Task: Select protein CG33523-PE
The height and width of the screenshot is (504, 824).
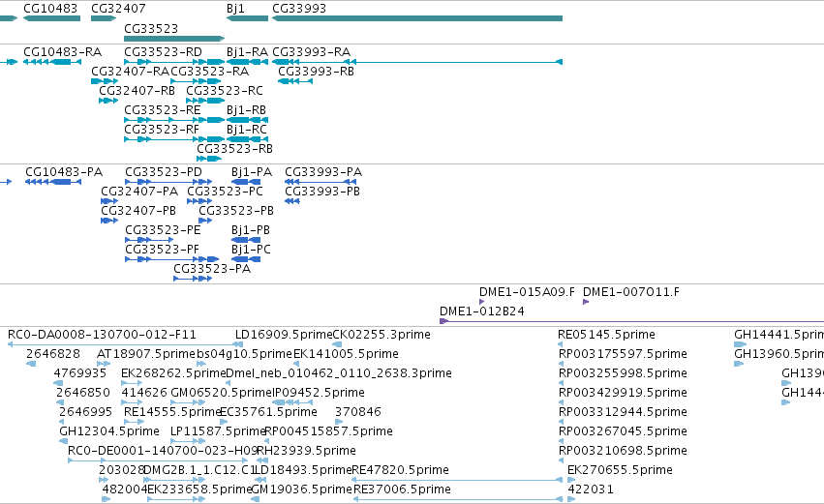Action: 163,230
